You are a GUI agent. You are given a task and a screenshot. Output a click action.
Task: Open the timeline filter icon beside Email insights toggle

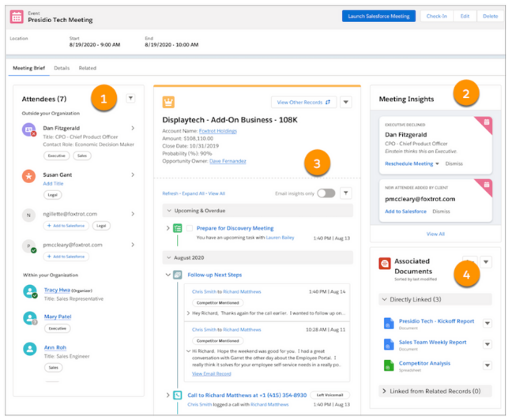(346, 193)
